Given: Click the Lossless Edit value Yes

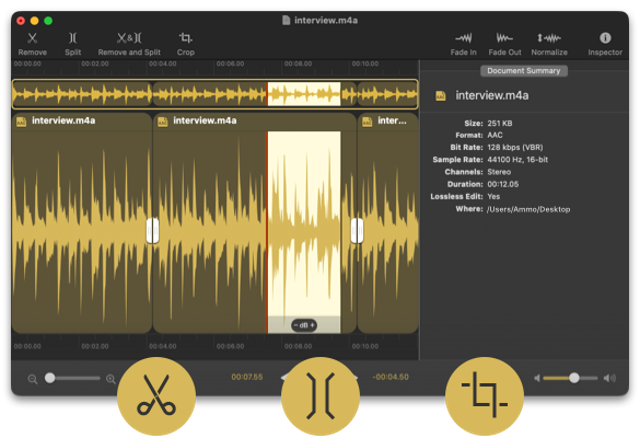Looking at the screenshot, I should click(x=493, y=196).
